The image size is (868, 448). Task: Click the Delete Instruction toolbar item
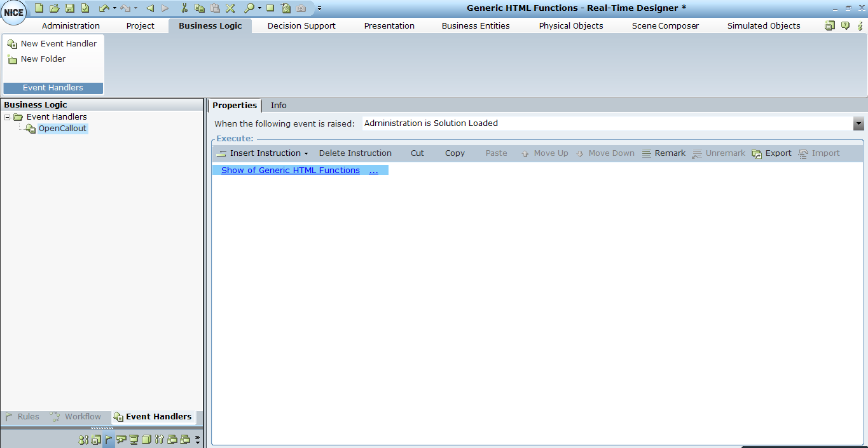click(355, 153)
